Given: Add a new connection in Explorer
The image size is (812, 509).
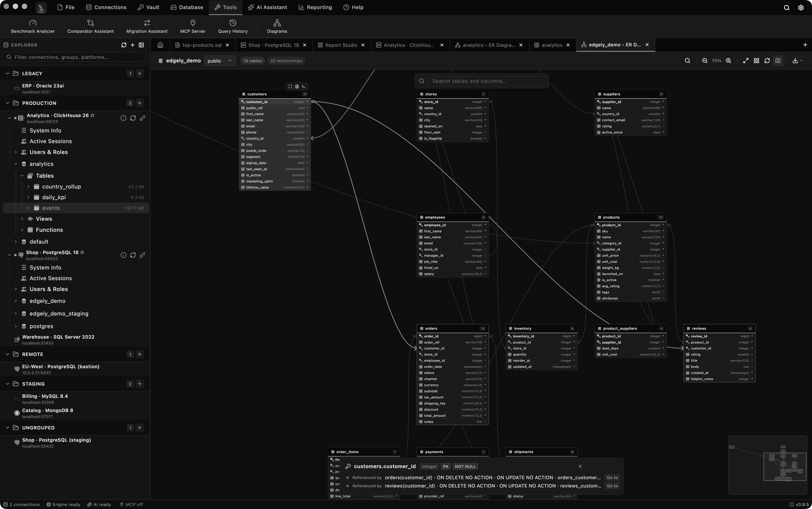Looking at the screenshot, I should pos(133,45).
